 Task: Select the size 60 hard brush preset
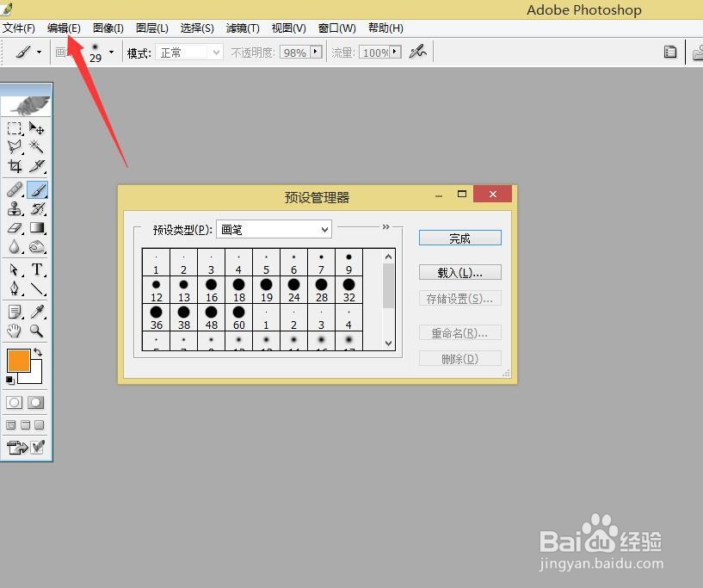(x=239, y=318)
